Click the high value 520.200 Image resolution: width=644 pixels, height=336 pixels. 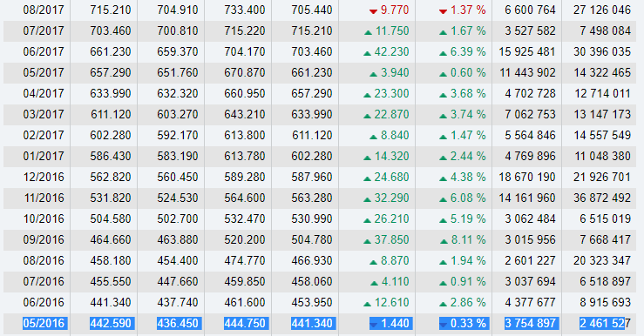pos(245,240)
